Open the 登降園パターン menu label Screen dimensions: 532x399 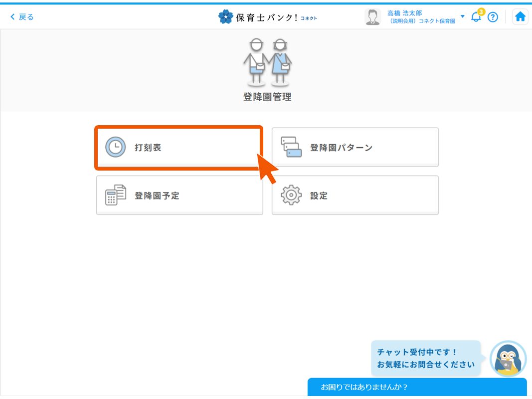pyautogui.click(x=341, y=148)
